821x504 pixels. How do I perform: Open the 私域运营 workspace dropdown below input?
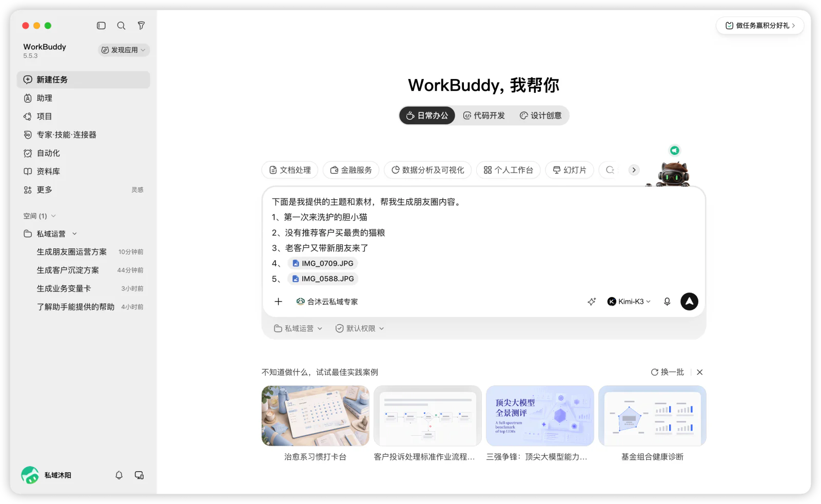point(298,328)
